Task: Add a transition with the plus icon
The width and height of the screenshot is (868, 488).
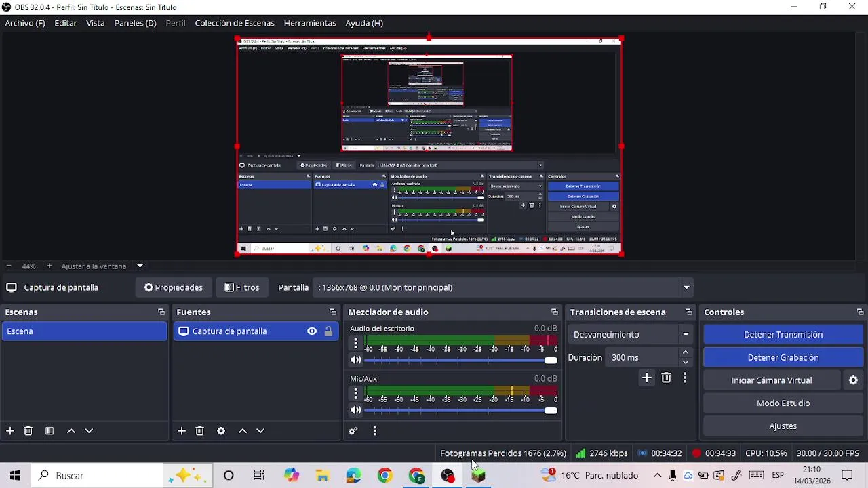Action: pos(647,378)
